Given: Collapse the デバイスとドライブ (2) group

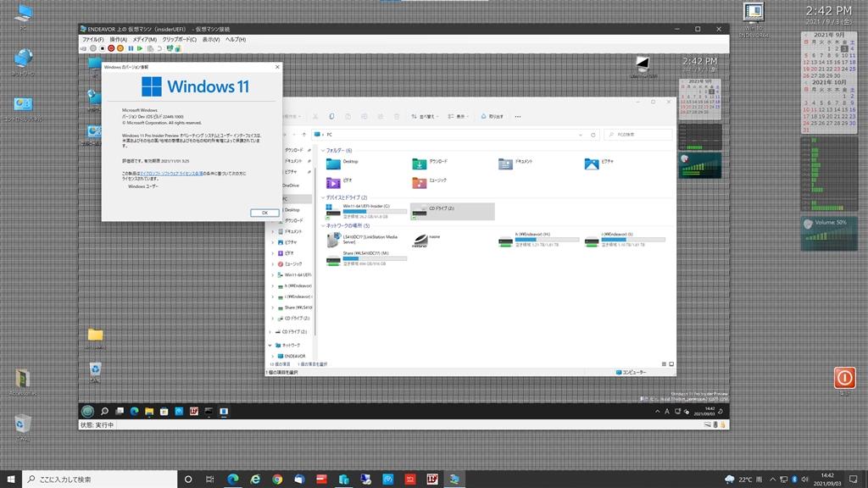Looking at the screenshot, I should [x=323, y=197].
